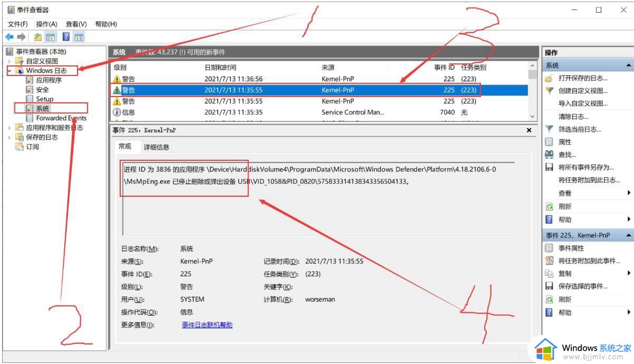Open 帮助 submenu arrow under 系统 actions
634x364 pixels.
pos(629,219)
